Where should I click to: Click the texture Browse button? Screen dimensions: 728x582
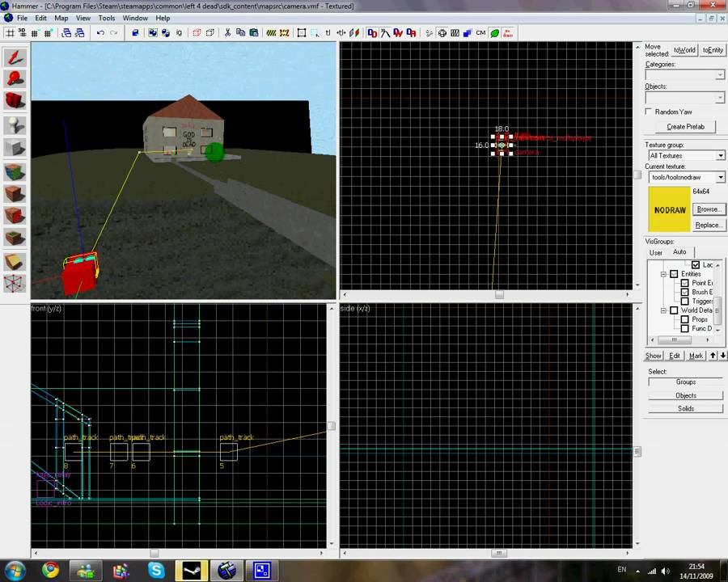(709, 209)
